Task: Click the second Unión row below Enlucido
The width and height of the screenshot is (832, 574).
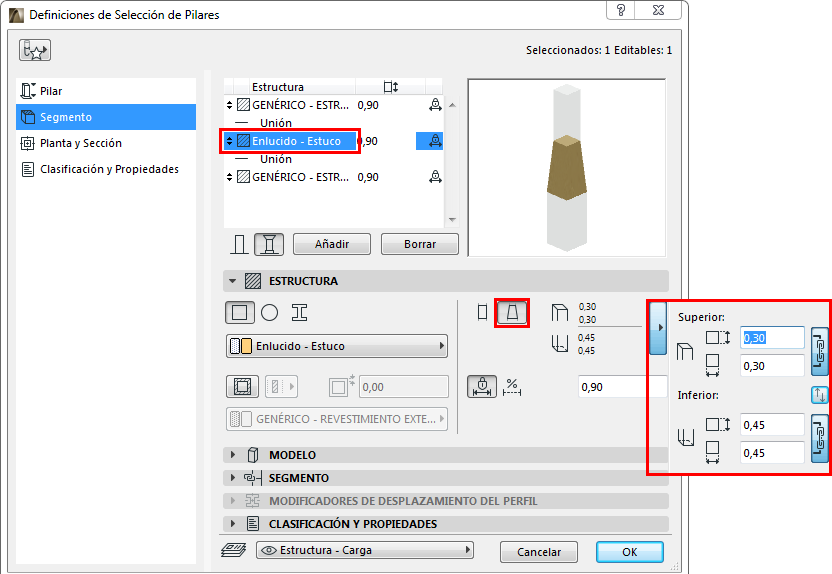Action: tap(275, 159)
